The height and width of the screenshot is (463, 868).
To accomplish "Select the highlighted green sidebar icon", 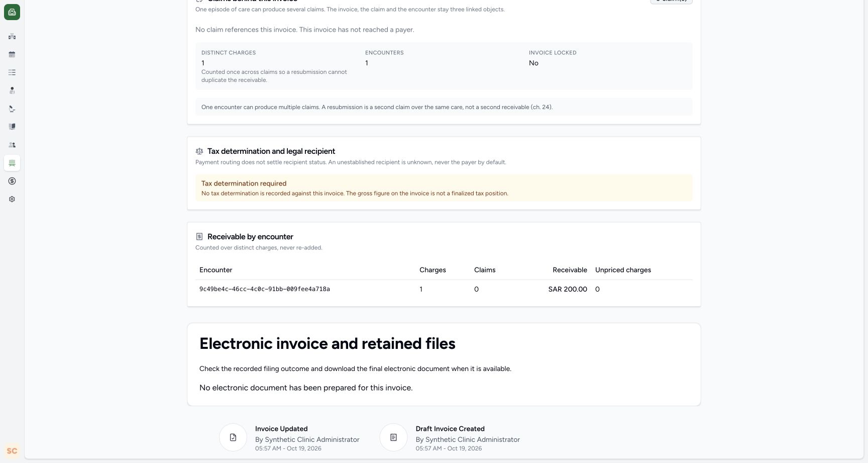I will pos(12,163).
